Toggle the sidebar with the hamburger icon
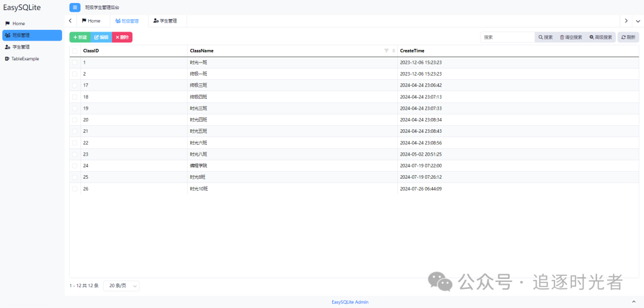The width and height of the screenshot is (644, 308). (x=75, y=7)
